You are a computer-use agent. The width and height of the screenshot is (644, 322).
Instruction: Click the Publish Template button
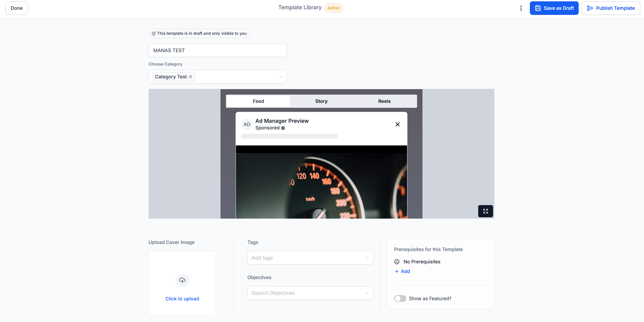point(611,8)
